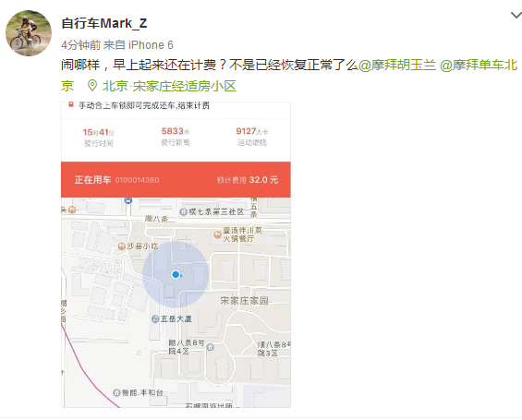
Task: Click the 顺八条8号院4区 marker icon
Action: (210, 347)
